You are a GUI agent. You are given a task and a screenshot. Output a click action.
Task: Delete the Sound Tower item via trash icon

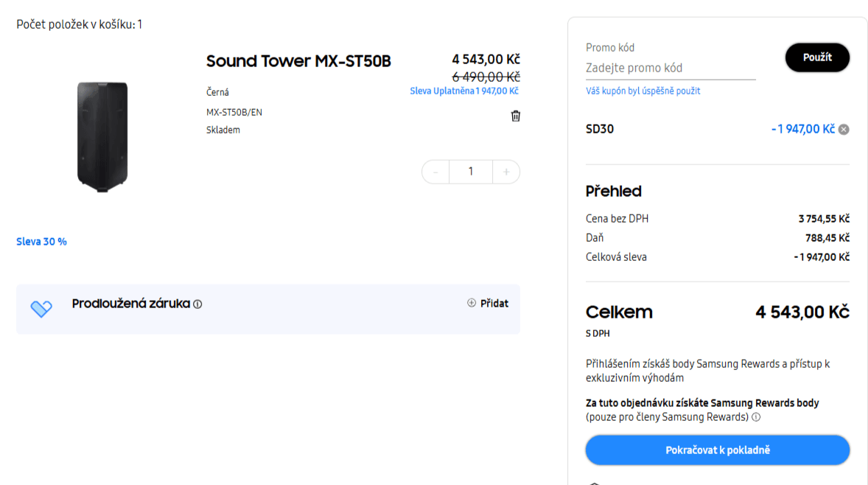click(x=515, y=116)
